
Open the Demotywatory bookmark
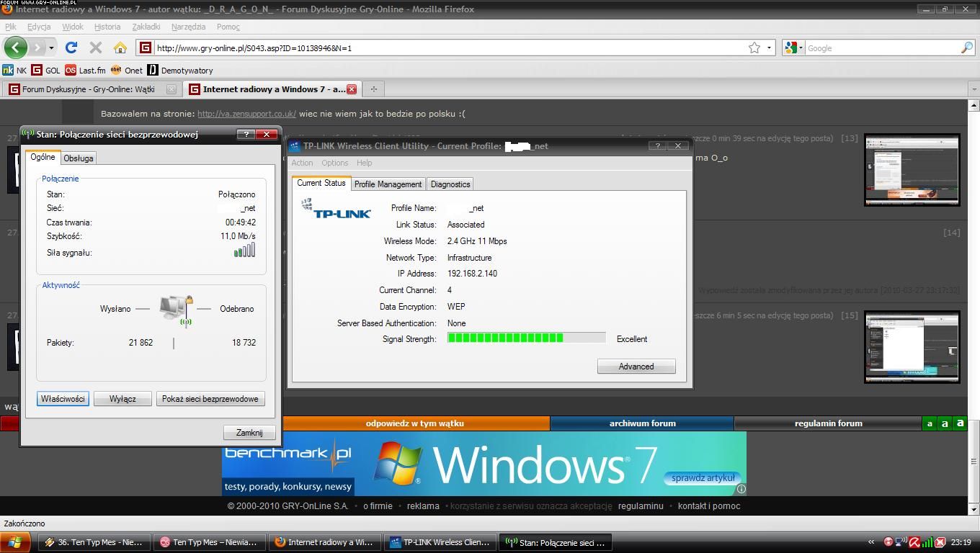179,71
